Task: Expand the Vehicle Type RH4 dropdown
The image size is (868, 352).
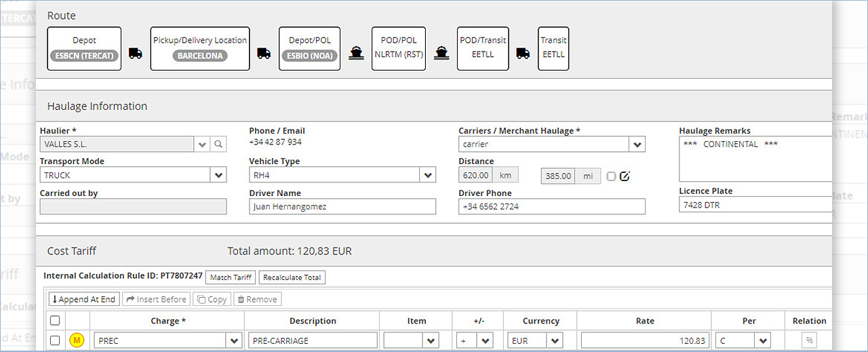Action: click(x=427, y=176)
